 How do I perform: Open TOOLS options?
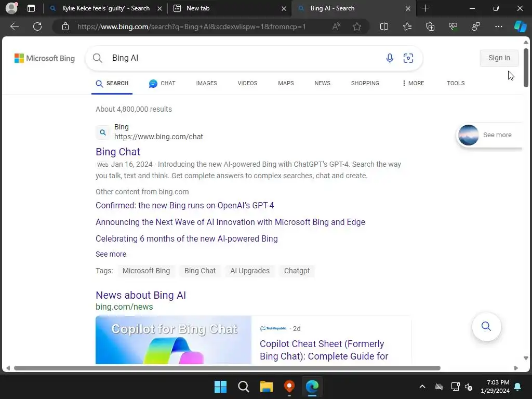(456, 83)
